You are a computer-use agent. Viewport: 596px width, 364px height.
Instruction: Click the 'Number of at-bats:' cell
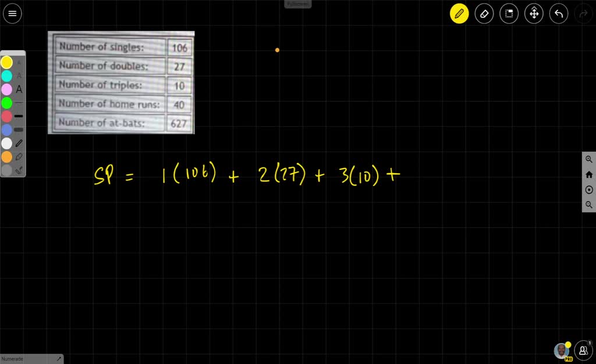coord(110,123)
